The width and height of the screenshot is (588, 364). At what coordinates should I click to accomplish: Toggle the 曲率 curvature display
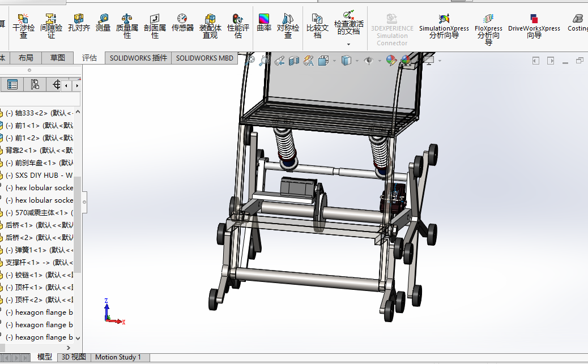click(264, 23)
